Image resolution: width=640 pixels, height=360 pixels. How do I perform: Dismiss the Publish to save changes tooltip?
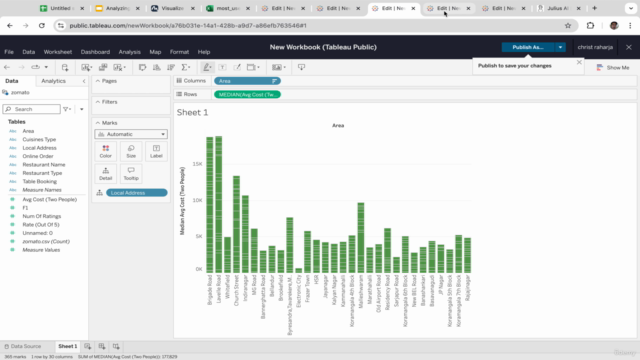coord(579,62)
